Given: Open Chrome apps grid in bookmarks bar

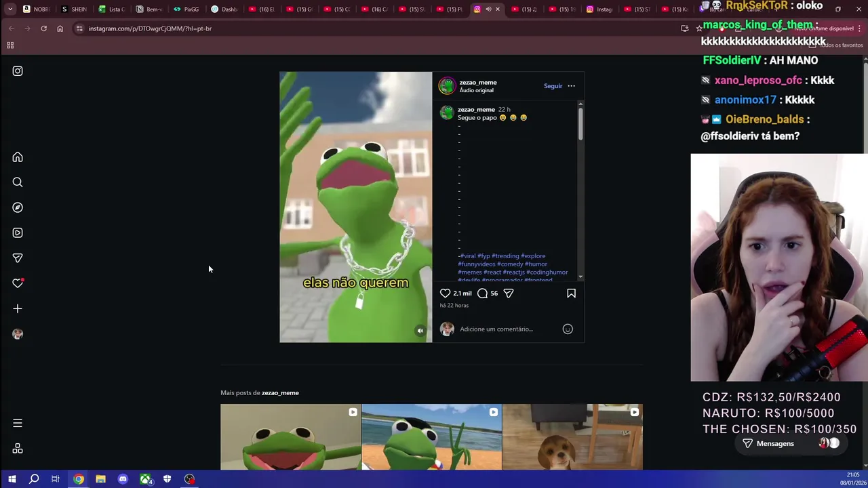Looking at the screenshot, I should [10, 45].
